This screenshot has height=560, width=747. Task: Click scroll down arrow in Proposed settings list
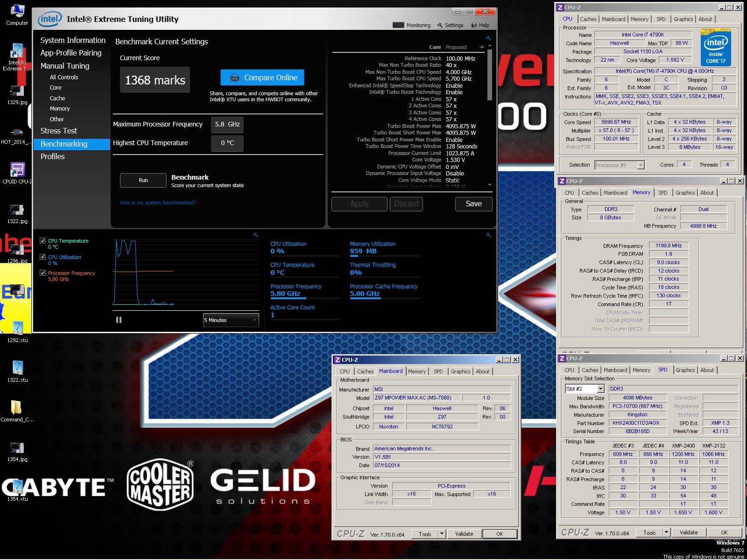click(x=490, y=185)
